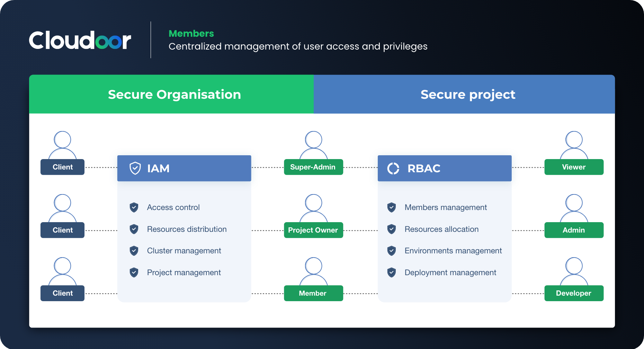Click the shield icon beside Cluster management
The height and width of the screenshot is (349, 644).
134,251
